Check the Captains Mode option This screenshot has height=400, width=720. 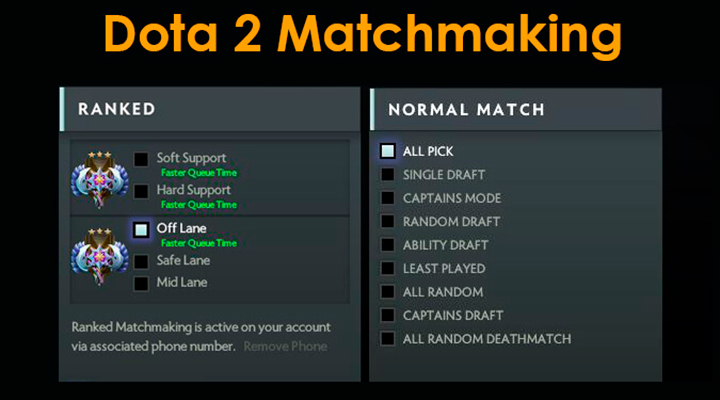[388, 198]
